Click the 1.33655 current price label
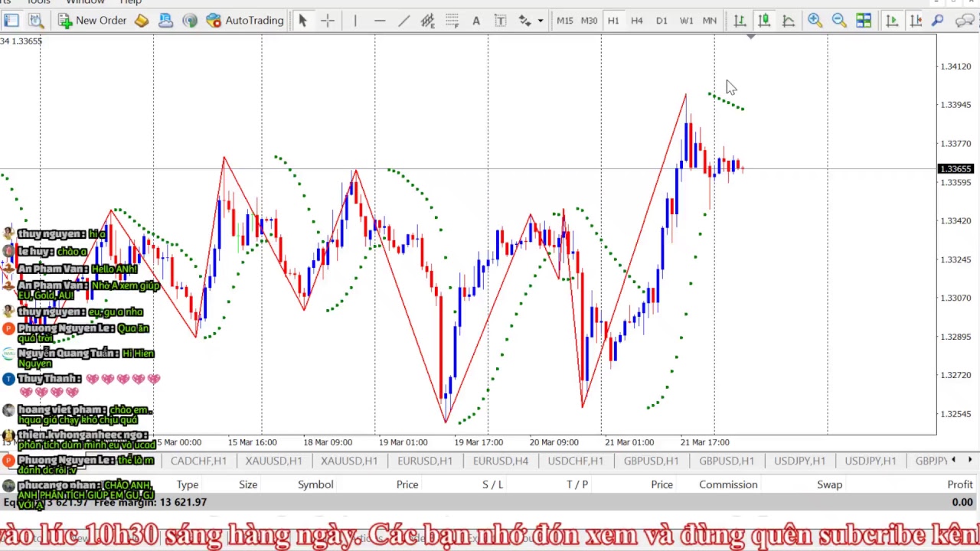Image resolution: width=980 pixels, height=551 pixels. click(x=957, y=168)
